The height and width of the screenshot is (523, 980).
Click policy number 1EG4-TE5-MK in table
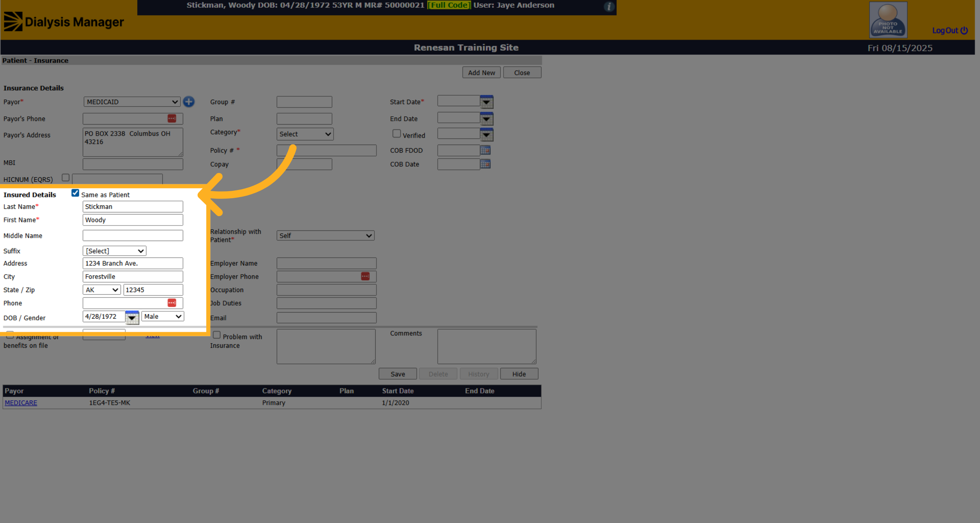(109, 402)
